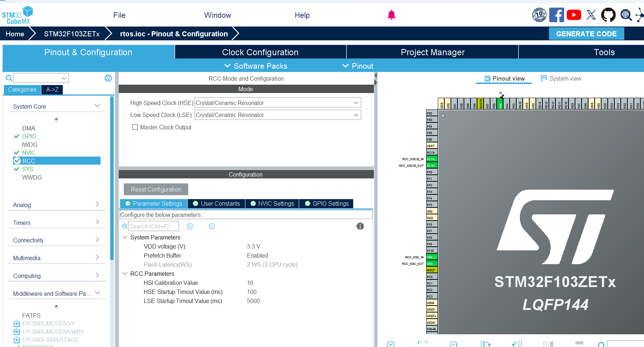
Task: Select GPIO in System Core list
Action: click(29, 136)
